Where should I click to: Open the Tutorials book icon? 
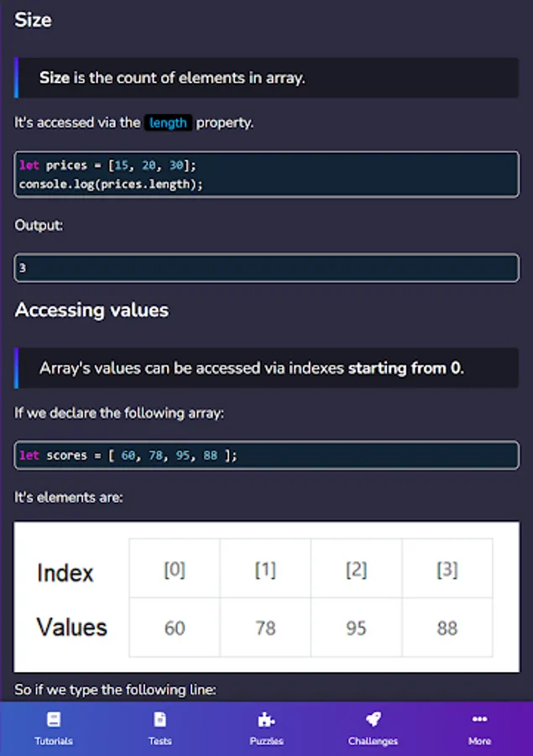pyautogui.click(x=54, y=720)
